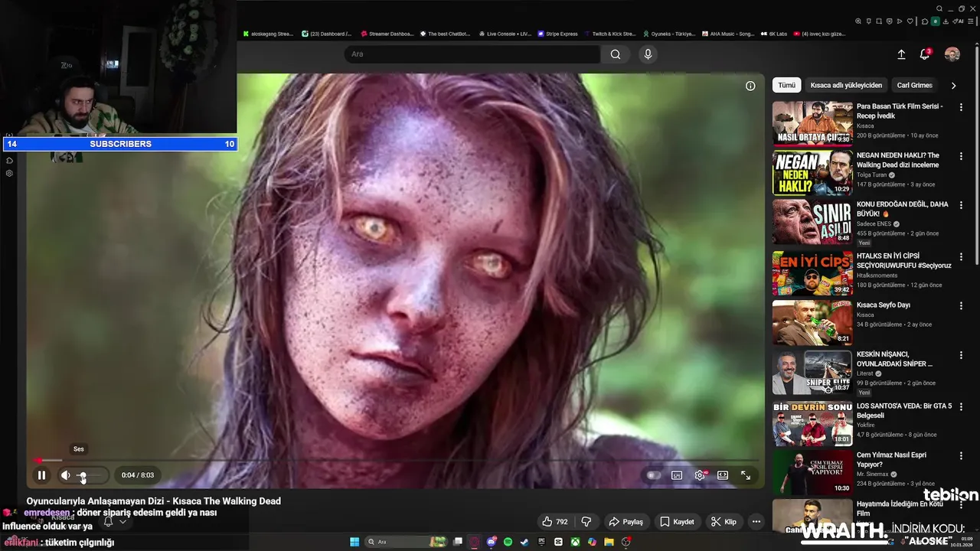Dislike the video with thumbs down
980x551 pixels.
click(586, 522)
